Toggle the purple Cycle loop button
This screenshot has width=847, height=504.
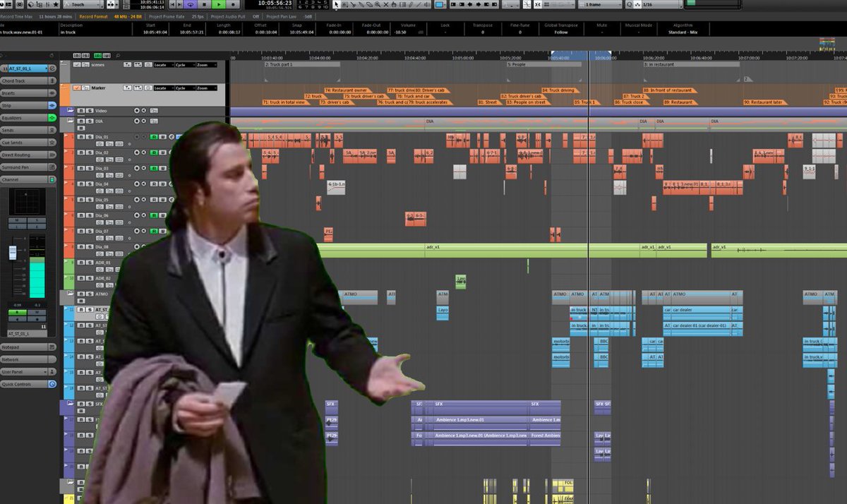[x=190, y=4]
